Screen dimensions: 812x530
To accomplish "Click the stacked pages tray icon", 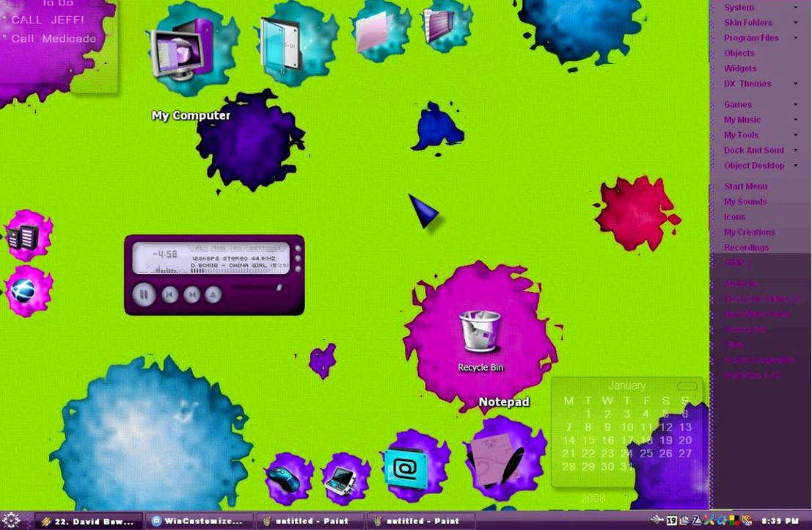I will tap(684, 520).
